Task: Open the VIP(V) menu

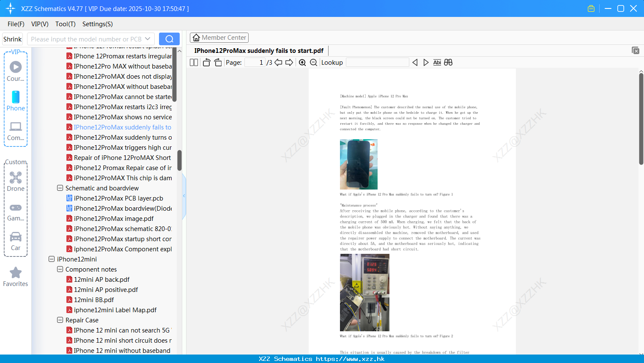Action: point(40,24)
